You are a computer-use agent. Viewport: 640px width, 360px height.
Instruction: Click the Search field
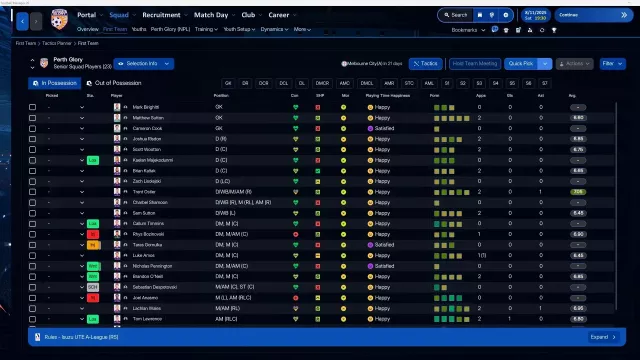coord(456,15)
